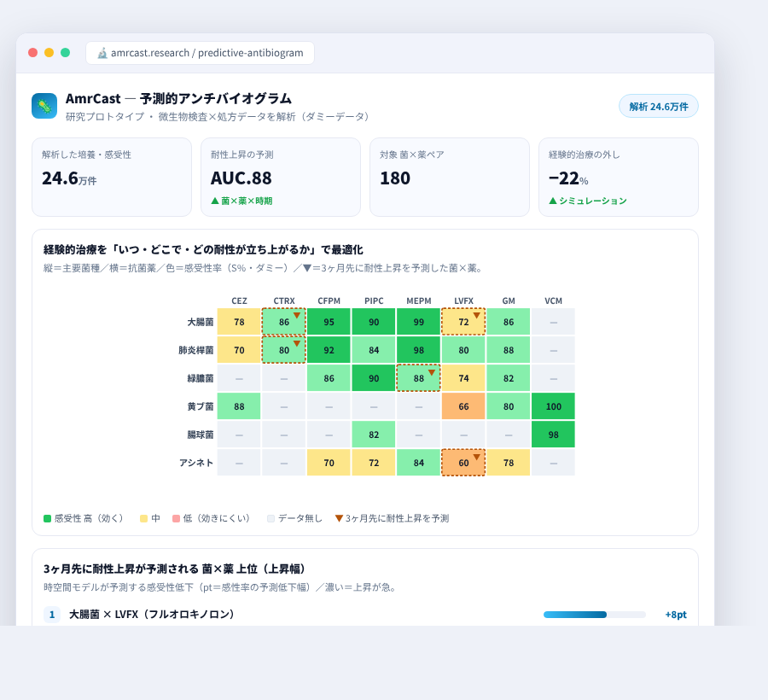
Task: Click the 大腸菌 × CFPM cell showing 95
Action: pyautogui.click(x=329, y=322)
